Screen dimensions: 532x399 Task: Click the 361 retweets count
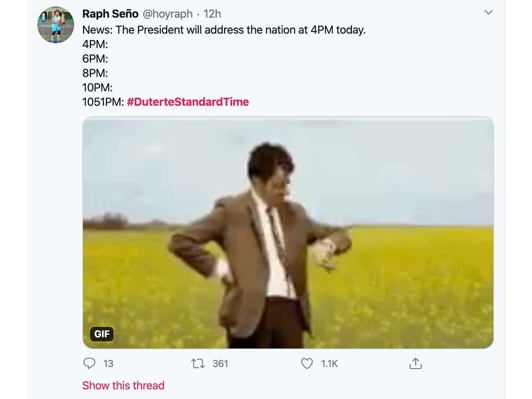point(220,364)
